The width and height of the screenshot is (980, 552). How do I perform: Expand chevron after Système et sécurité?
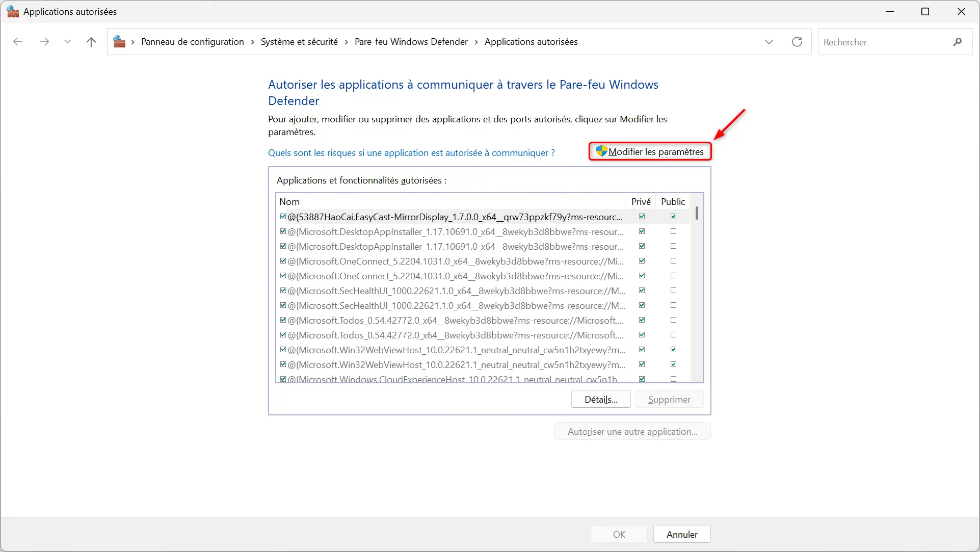[x=346, y=42]
